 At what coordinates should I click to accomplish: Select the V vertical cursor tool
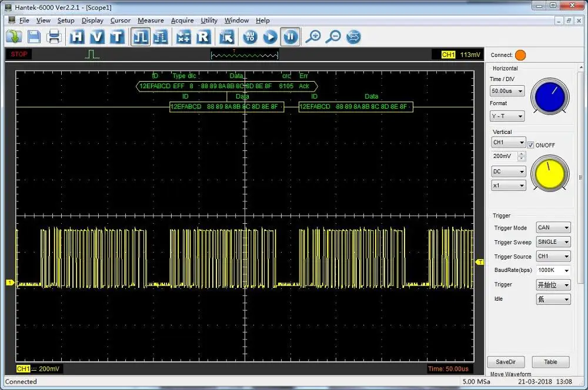point(97,36)
